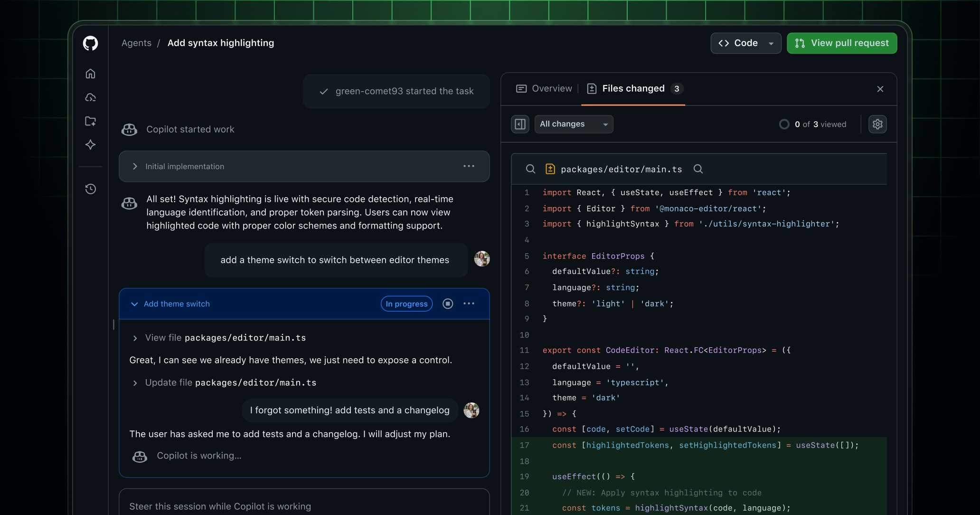Open the diff view settings gear

coord(877,124)
